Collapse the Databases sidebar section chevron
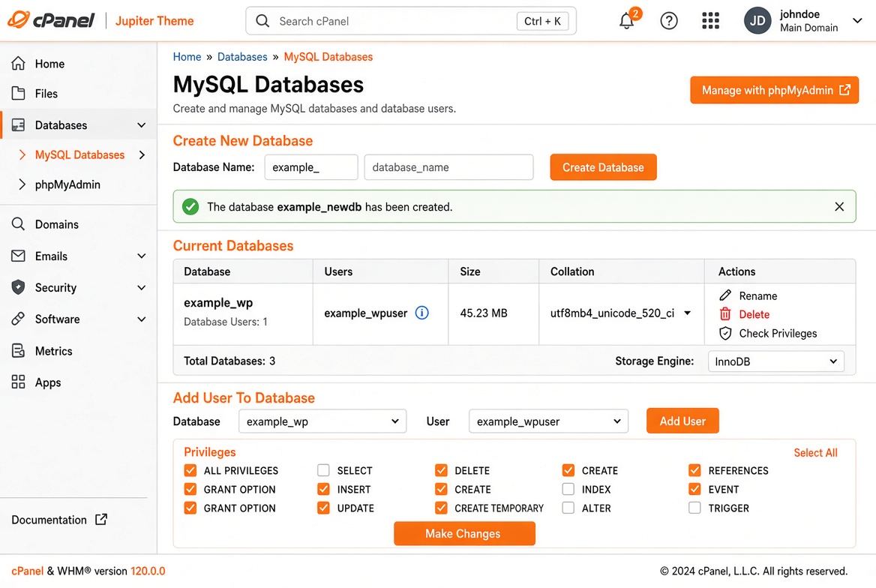876x588 pixels. click(x=142, y=125)
